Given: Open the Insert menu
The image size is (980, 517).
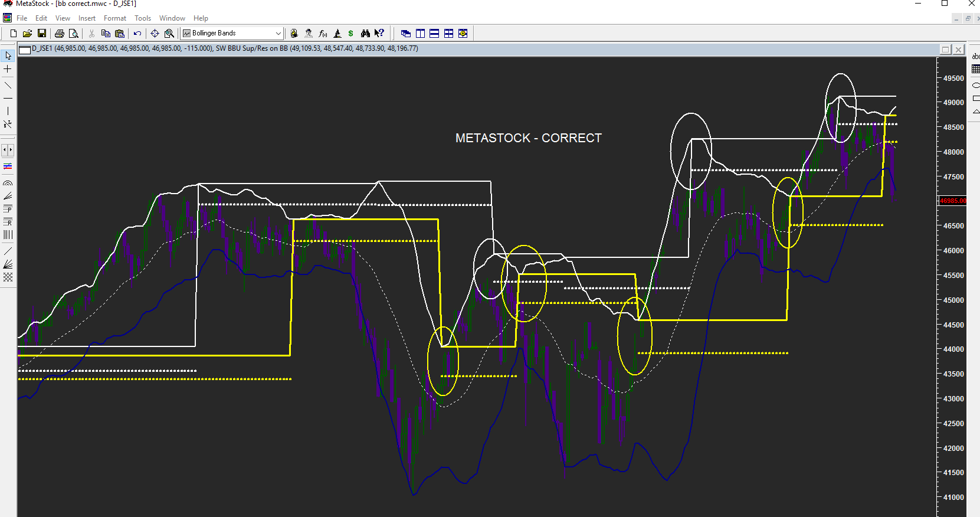Looking at the screenshot, I should pos(87,18).
